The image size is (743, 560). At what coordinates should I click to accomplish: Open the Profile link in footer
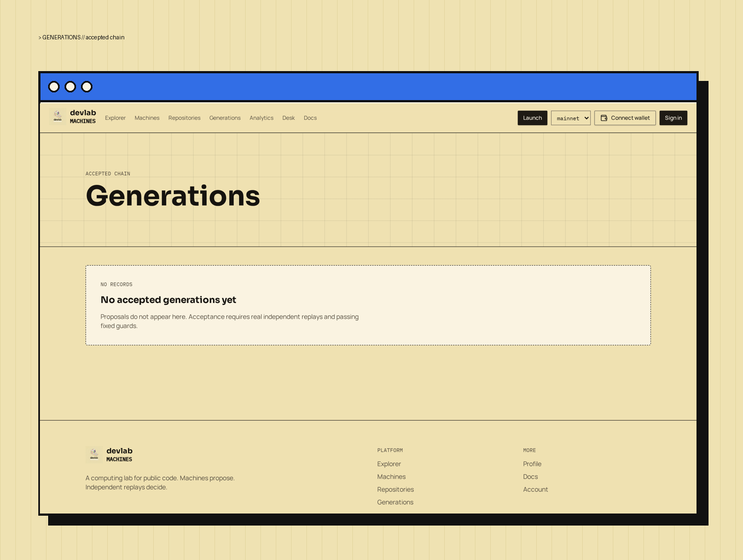point(532,464)
